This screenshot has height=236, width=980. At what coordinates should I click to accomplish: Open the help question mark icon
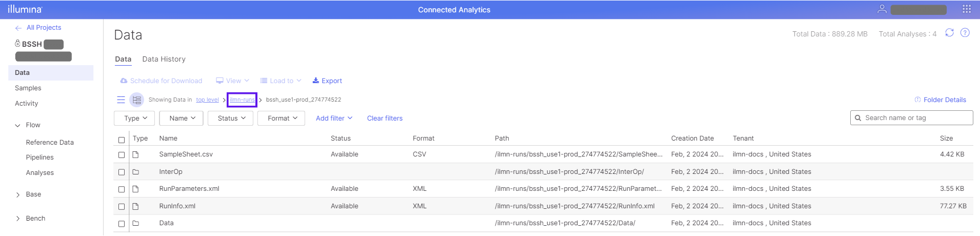[965, 33]
